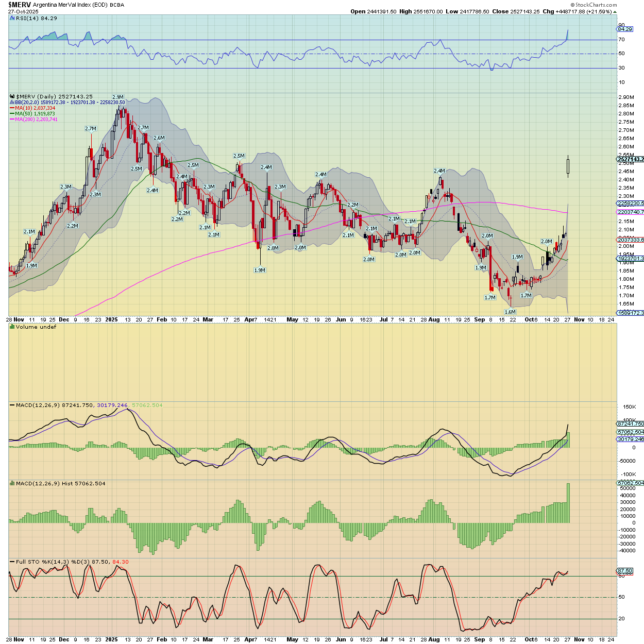Click the MACD(12,26,9) Hist legend icon
Screen dimensions: 644x644
click(x=12, y=483)
